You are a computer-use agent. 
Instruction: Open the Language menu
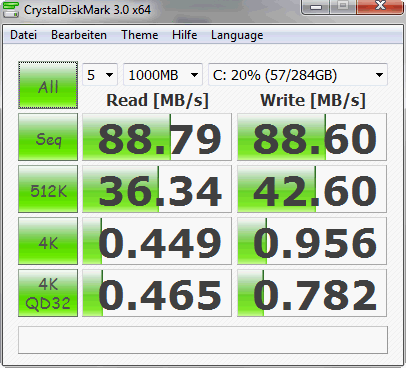click(237, 35)
